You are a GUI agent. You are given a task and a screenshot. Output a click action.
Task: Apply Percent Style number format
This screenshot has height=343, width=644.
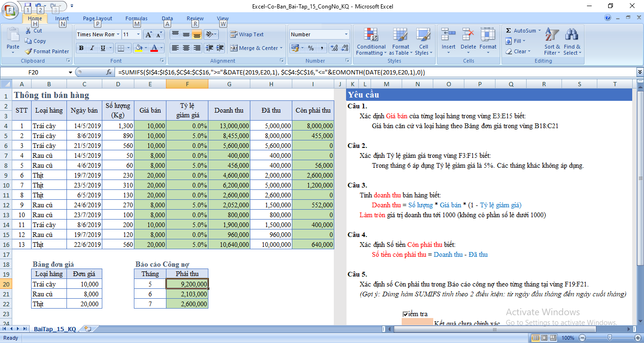point(311,48)
